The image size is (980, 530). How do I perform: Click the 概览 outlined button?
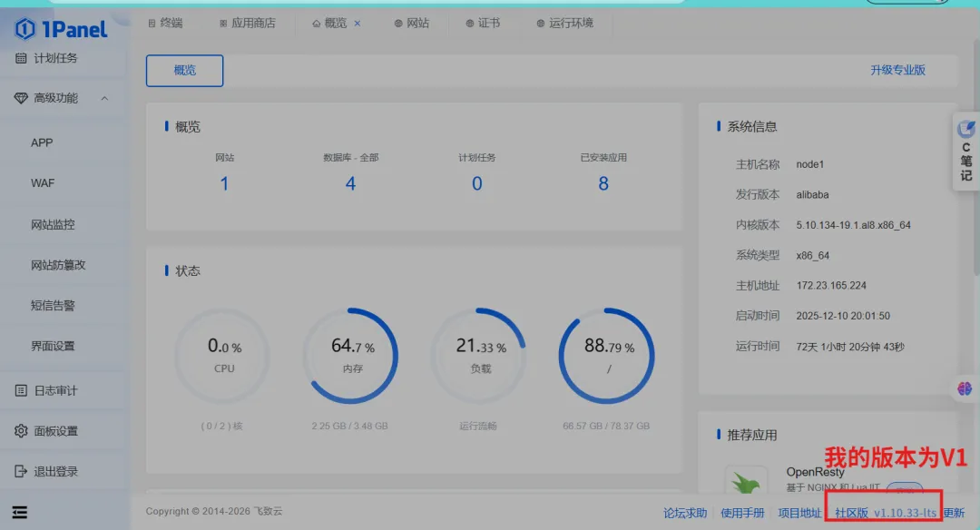pyautogui.click(x=184, y=70)
